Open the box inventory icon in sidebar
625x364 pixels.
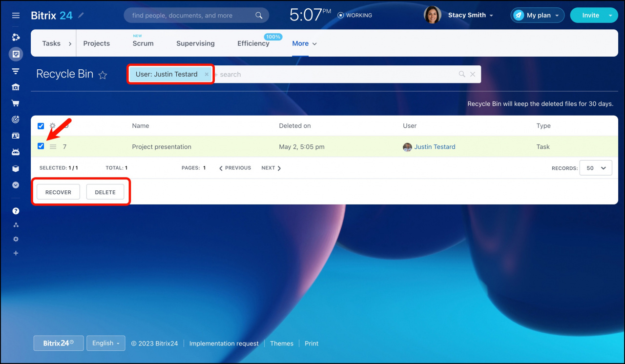(16, 169)
